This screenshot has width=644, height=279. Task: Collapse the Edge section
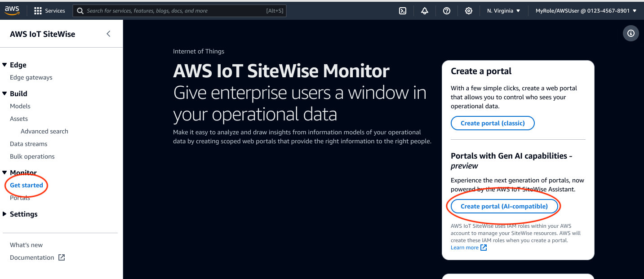pyautogui.click(x=4, y=65)
